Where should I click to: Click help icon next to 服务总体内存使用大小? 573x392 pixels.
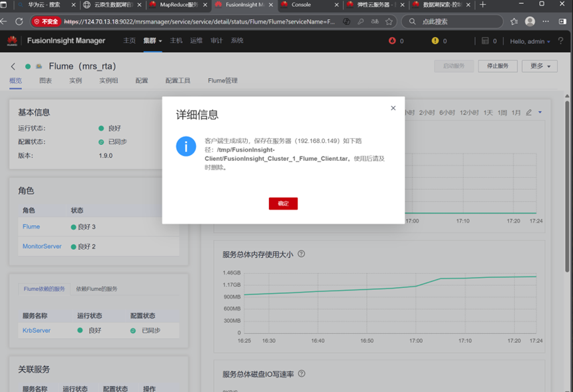pyautogui.click(x=301, y=254)
